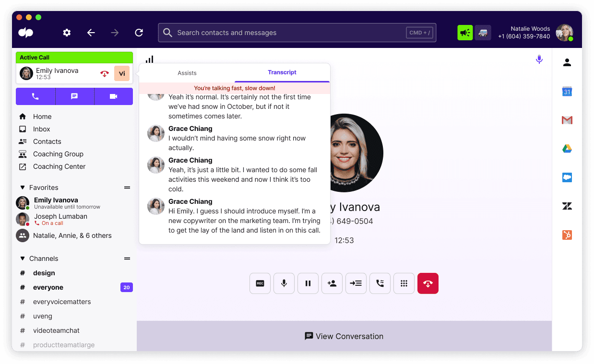The width and height of the screenshot is (594, 364).
Task: Toggle the purple voice intelligence microphone
Action: (539, 59)
